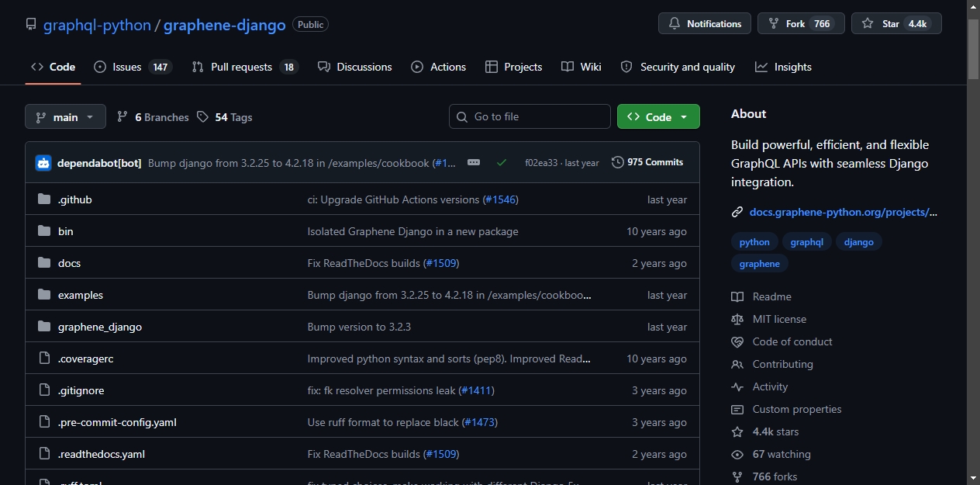The width and height of the screenshot is (980, 485).
Task: Click the dependabot avatar icon
Action: 43,163
